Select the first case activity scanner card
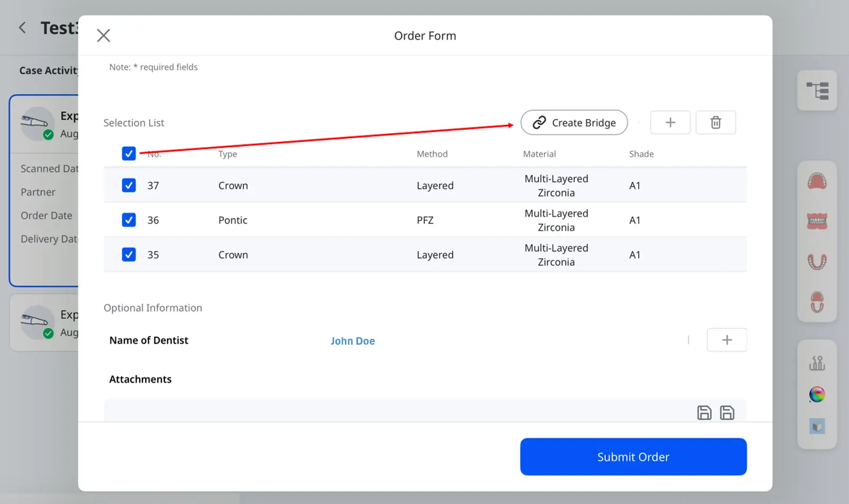 [44, 191]
